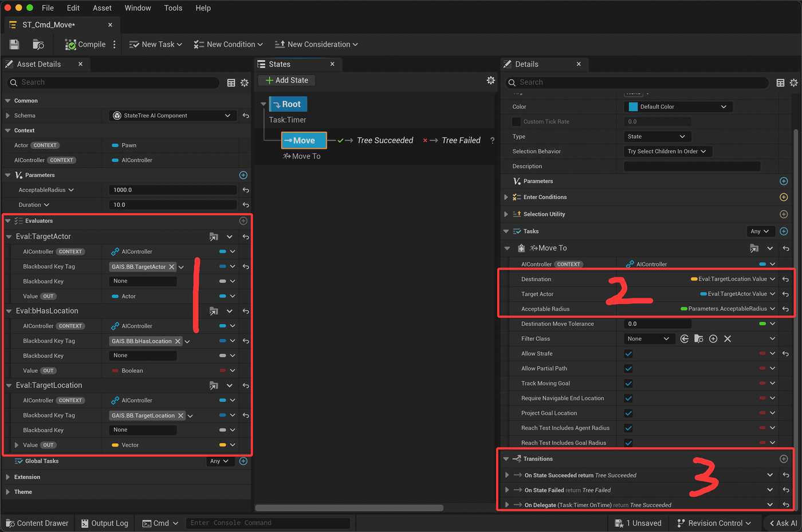Click the console command input field
This screenshot has width=802, height=532.
[x=268, y=523]
